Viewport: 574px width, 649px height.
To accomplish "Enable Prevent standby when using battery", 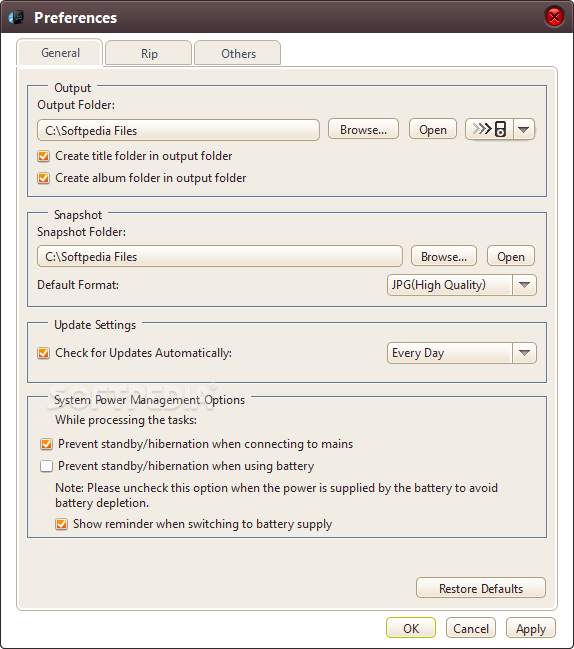I will (x=46, y=466).
